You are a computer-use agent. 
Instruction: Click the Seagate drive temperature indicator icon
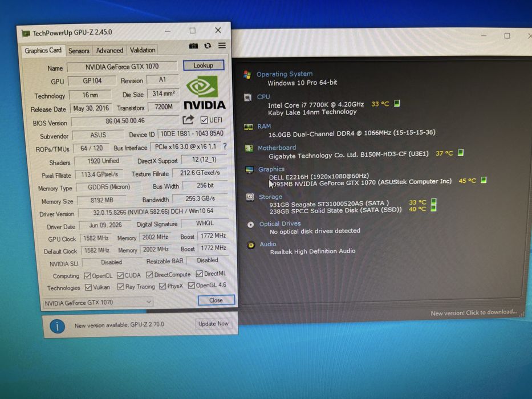(433, 202)
